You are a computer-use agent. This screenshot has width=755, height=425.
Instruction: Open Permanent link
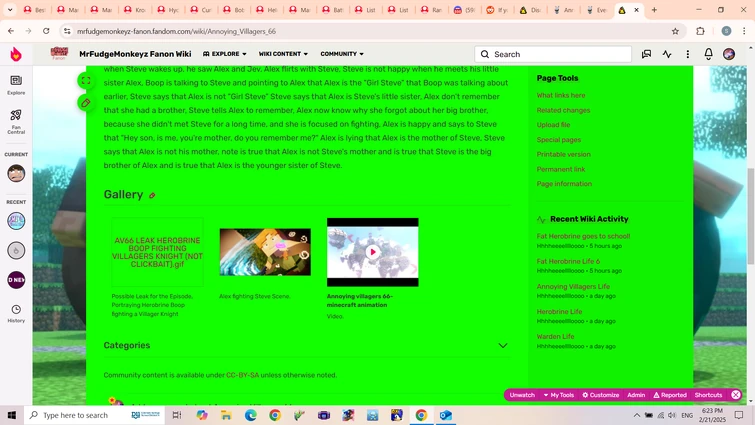point(561,169)
